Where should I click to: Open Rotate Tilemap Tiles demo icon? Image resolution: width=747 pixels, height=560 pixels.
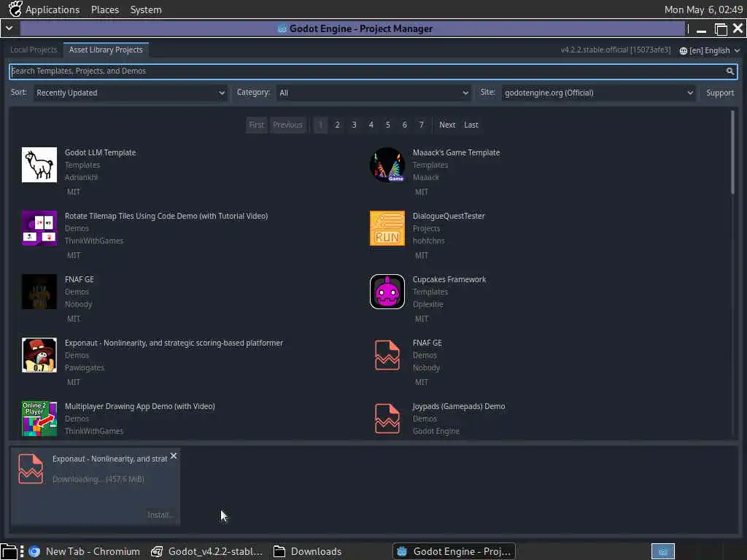(39, 228)
